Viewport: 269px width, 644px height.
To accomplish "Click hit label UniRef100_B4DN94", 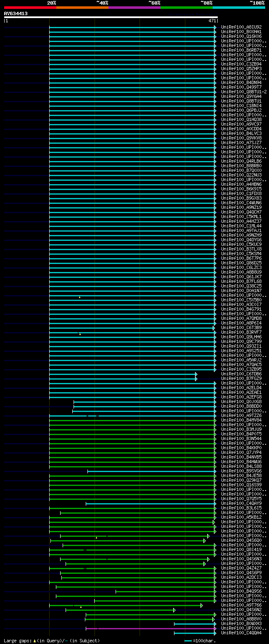I will tap(241, 82).
